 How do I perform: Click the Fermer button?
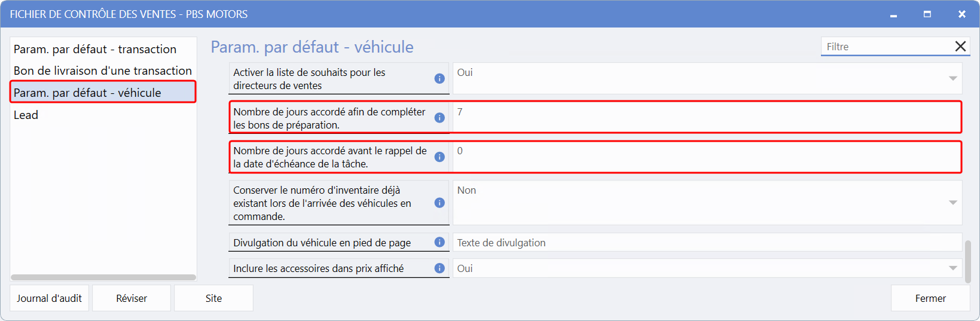930,298
